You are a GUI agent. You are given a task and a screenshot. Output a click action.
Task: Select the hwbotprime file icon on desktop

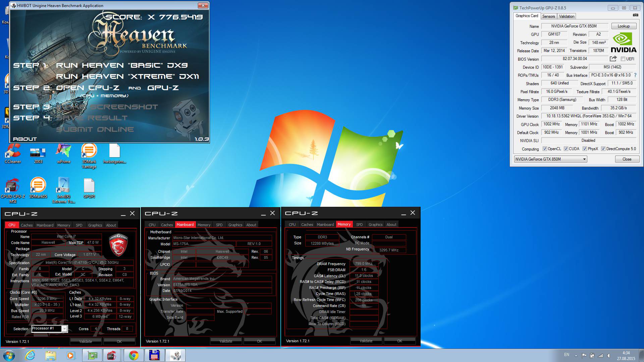click(x=114, y=154)
